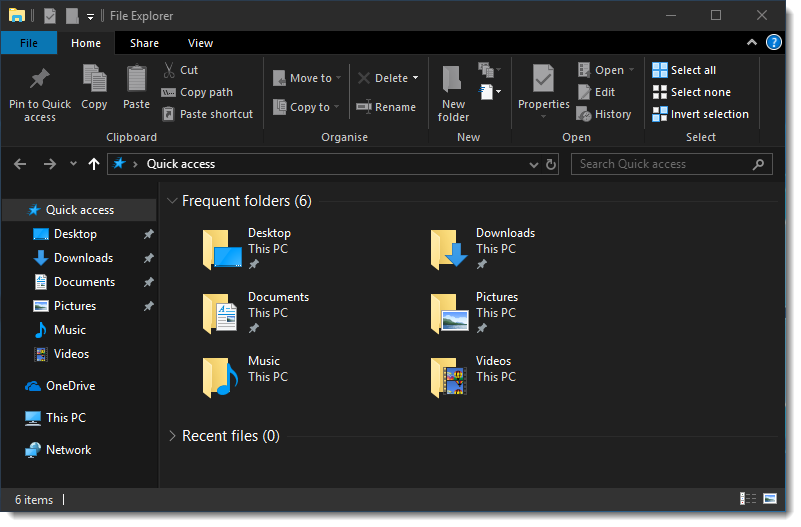Click the Properties icon in title bar
The width and height of the screenshot is (801, 527).
50,16
